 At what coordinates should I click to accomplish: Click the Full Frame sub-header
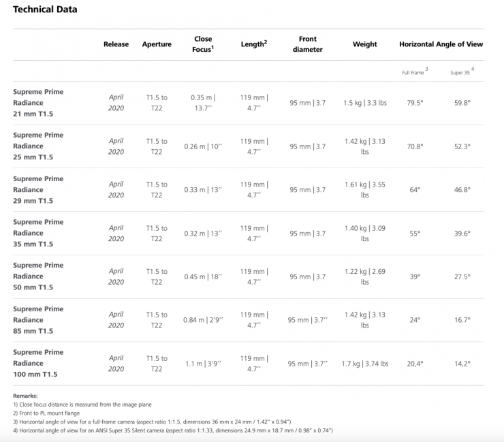click(414, 72)
